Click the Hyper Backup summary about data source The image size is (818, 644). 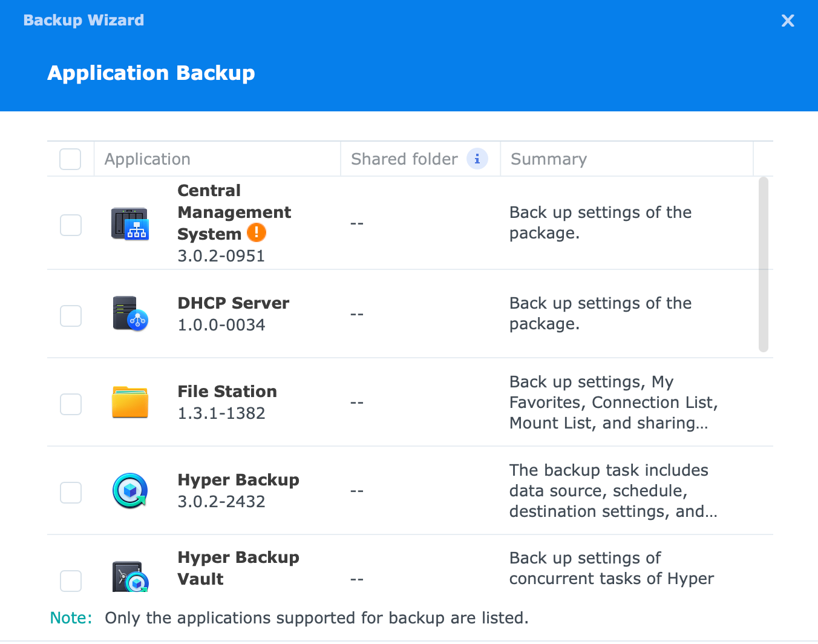(x=613, y=491)
